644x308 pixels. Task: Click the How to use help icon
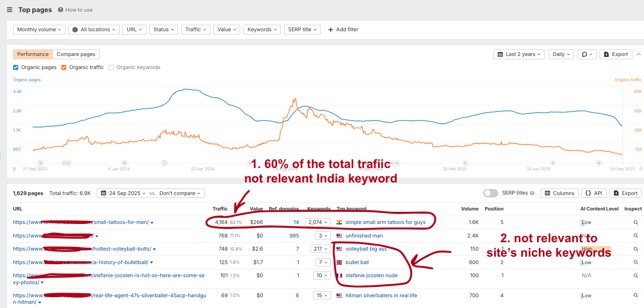[x=61, y=10]
